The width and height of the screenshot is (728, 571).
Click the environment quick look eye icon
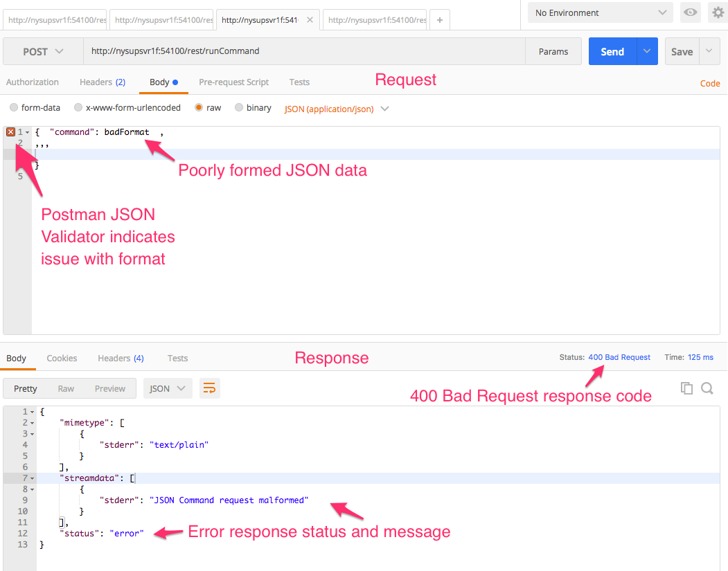690,12
